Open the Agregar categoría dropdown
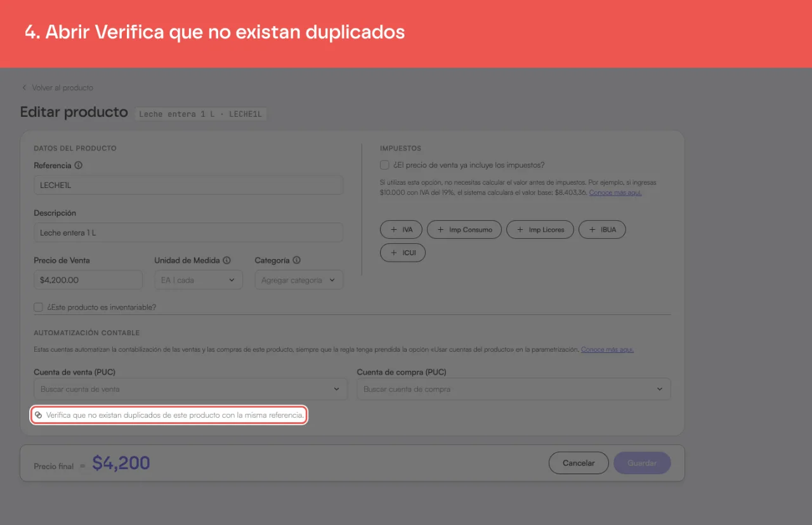Image resolution: width=812 pixels, height=525 pixels. coord(299,280)
